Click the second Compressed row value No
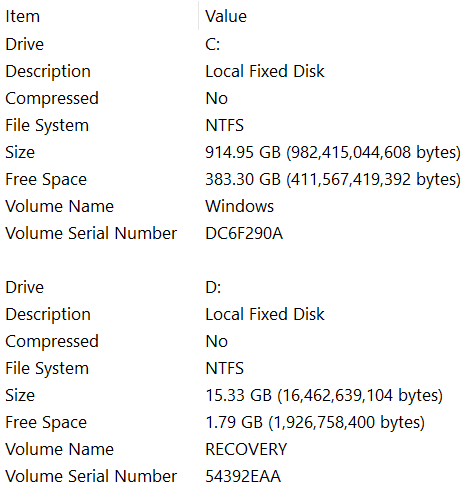Viewport: 471px width, 489px height. click(x=217, y=341)
